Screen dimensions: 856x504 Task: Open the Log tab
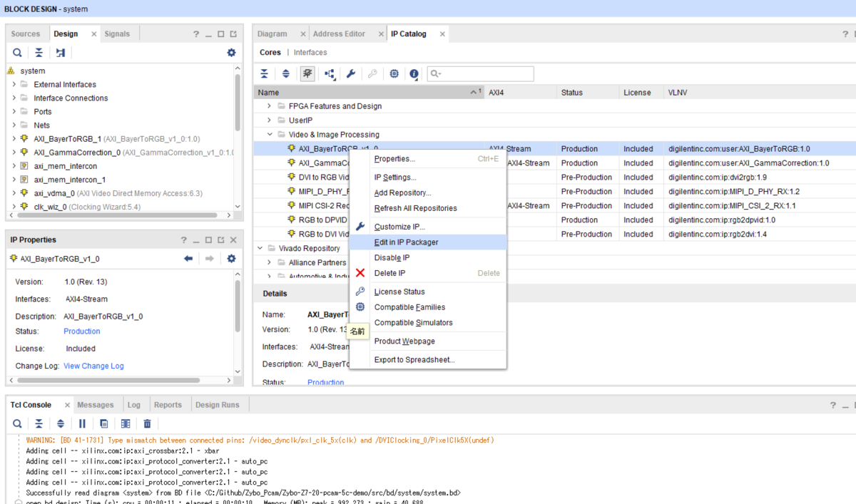[x=134, y=405]
